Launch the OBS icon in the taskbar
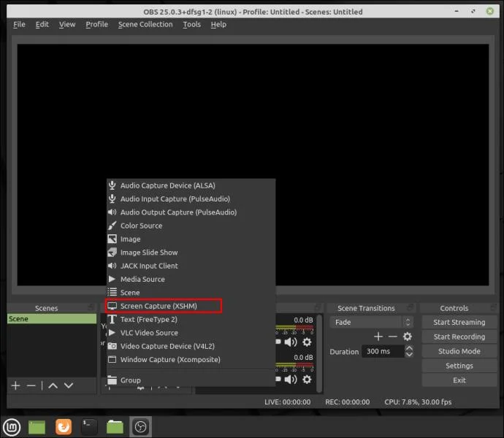The image size is (504, 438). [140, 427]
